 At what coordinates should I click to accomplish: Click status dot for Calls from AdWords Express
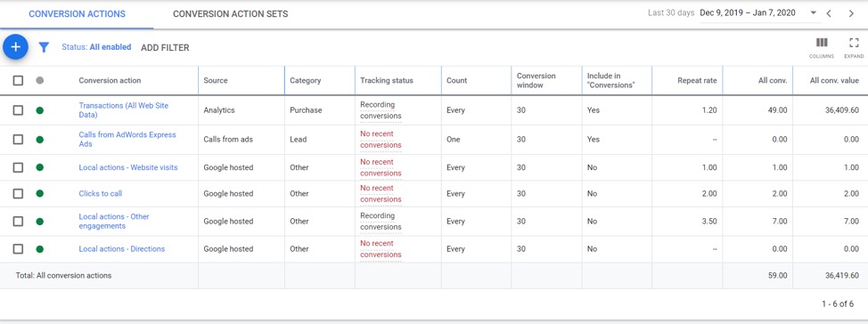coord(40,140)
